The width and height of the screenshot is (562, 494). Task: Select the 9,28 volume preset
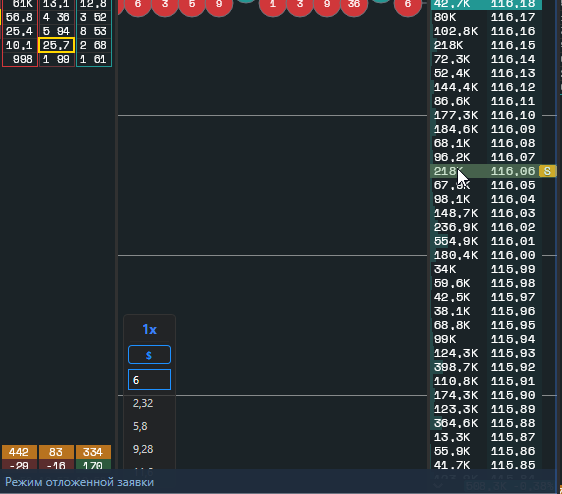point(143,449)
